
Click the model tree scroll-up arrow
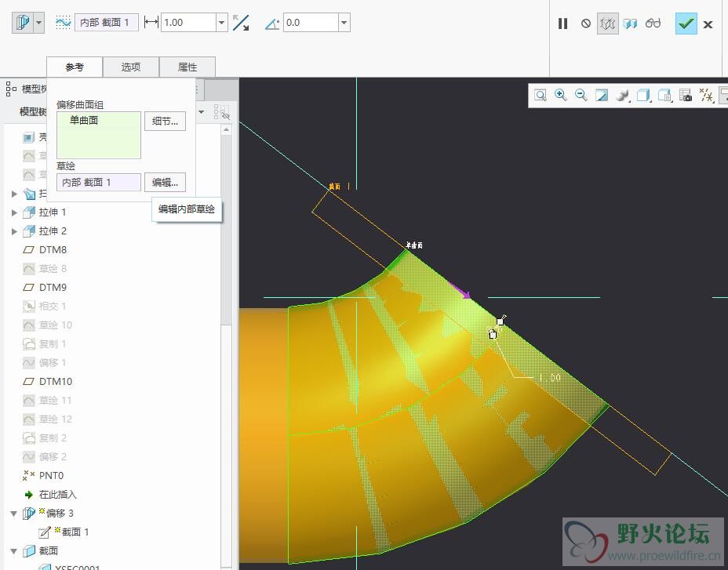(226, 130)
